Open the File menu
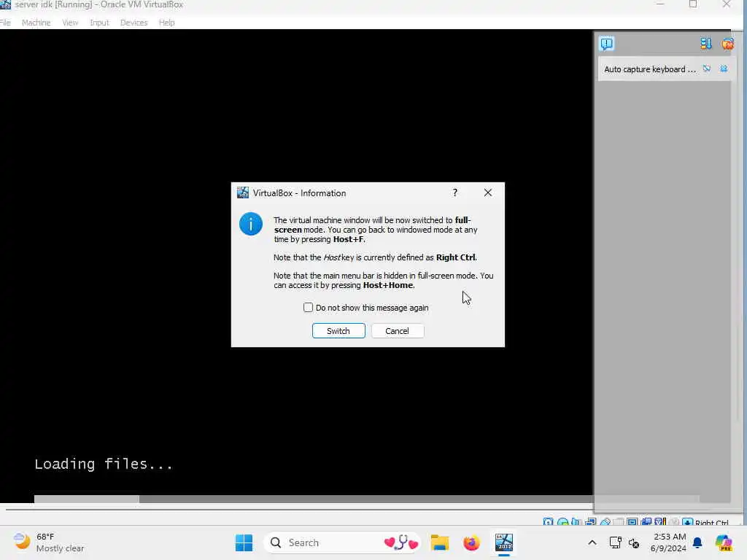 coord(5,23)
